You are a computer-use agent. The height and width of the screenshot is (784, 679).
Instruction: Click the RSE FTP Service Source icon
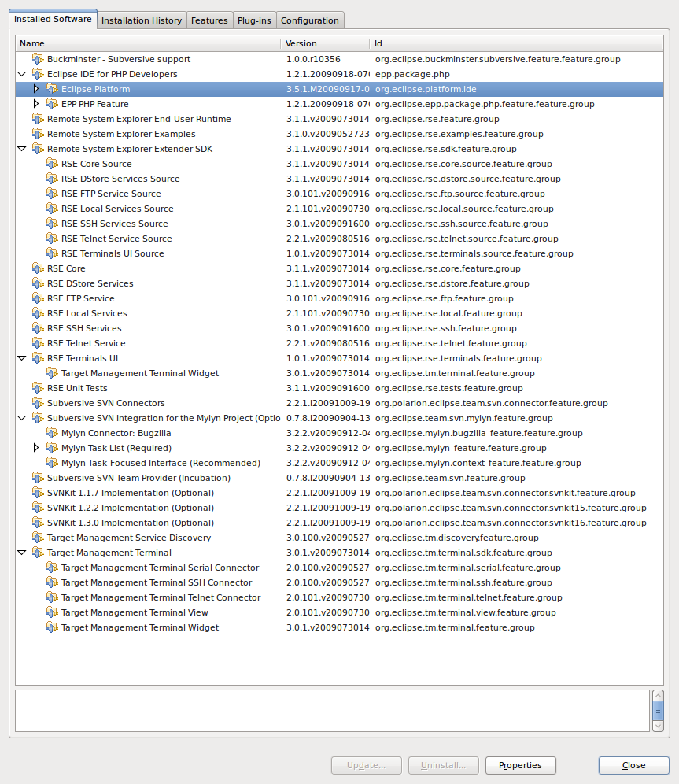point(52,194)
